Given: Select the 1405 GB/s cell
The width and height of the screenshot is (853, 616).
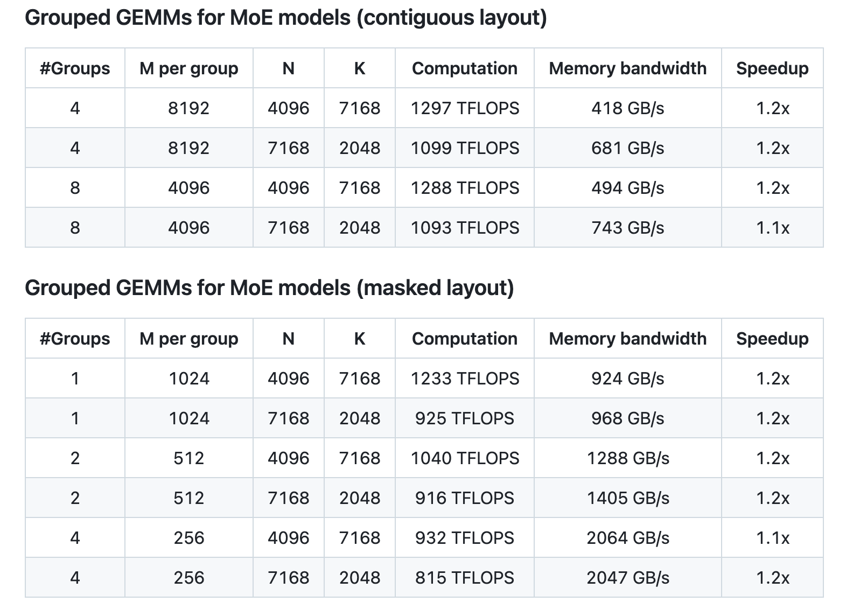Looking at the screenshot, I should [627, 498].
